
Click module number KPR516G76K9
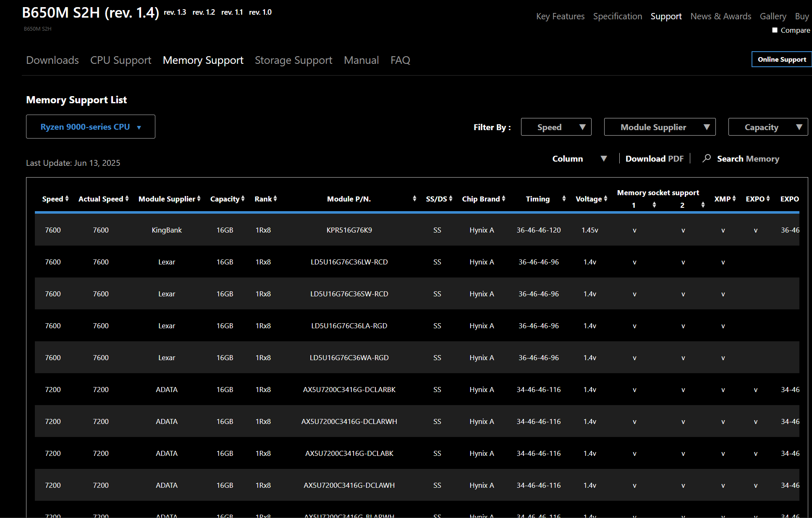349,230
